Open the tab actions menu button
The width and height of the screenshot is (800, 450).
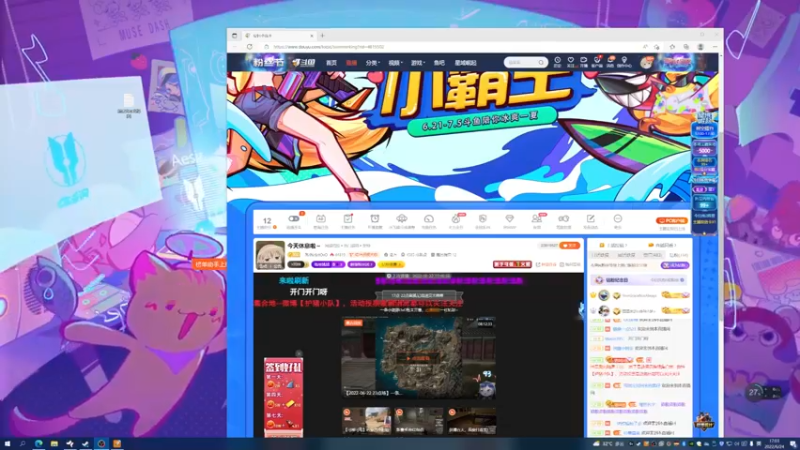click(234, 36)
